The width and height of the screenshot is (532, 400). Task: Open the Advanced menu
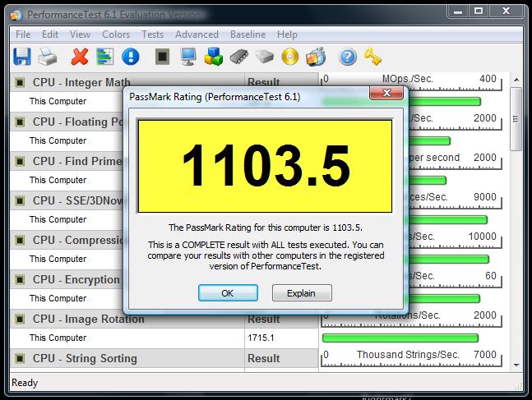coord(197,34)
